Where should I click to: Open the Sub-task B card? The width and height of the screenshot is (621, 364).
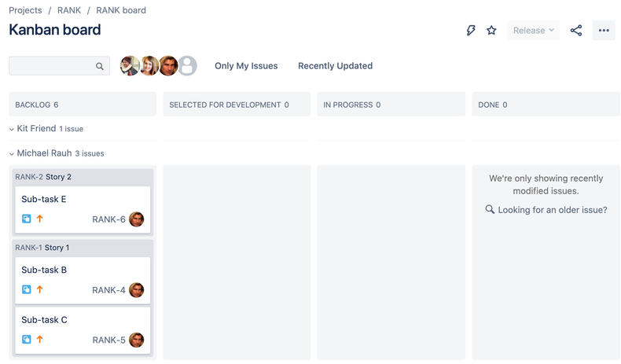click(x=83, y=281)
